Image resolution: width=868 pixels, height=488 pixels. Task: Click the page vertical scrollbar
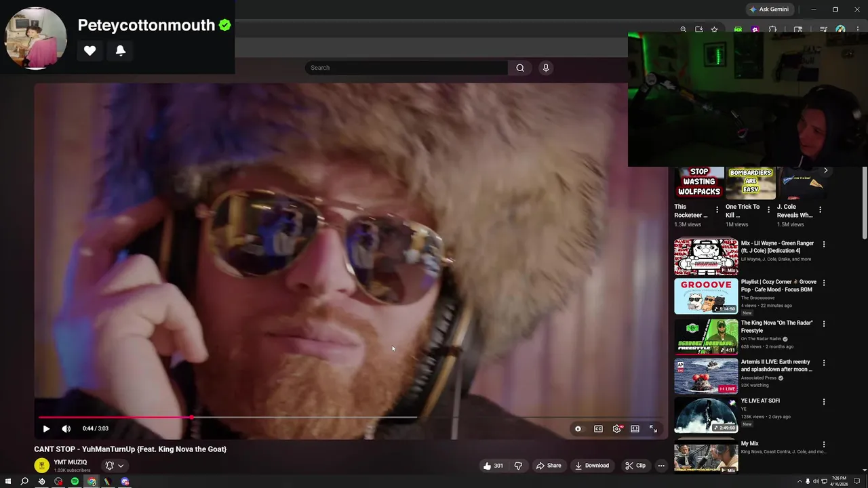point(865,203)
